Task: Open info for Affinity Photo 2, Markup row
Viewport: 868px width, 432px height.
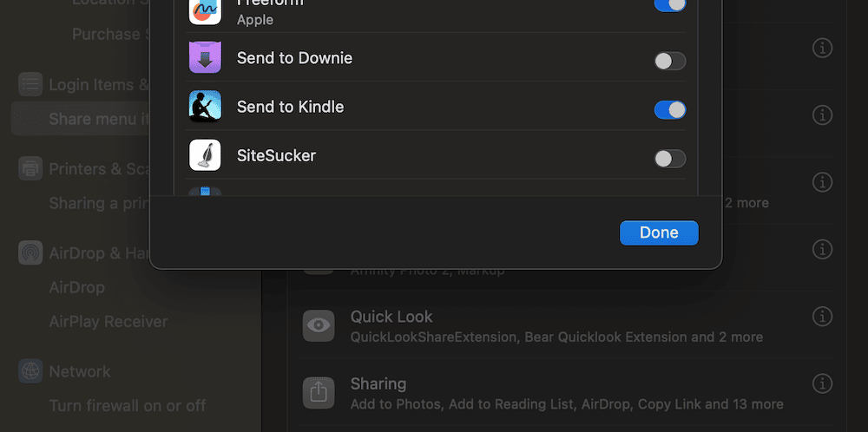Action: click(822, 249)
